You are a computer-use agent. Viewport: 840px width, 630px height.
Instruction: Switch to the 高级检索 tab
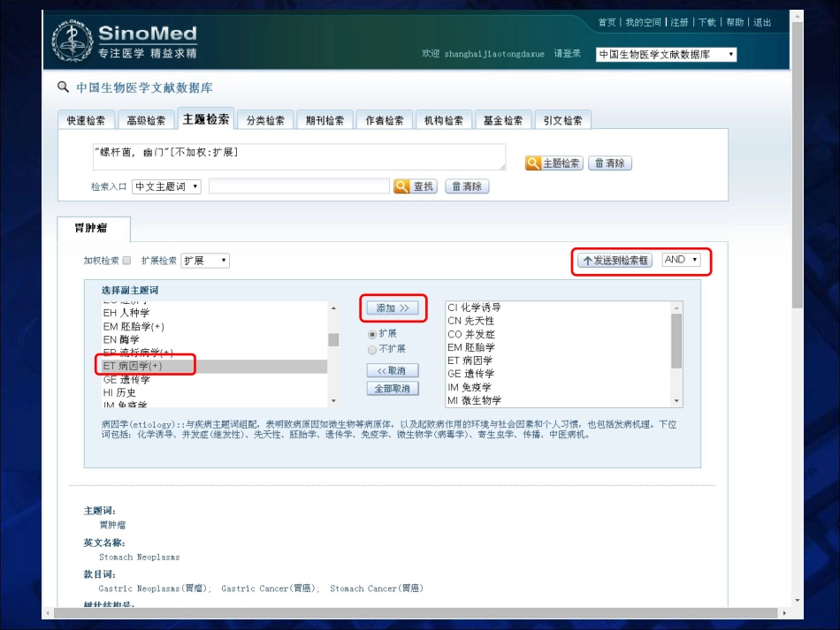146,120
